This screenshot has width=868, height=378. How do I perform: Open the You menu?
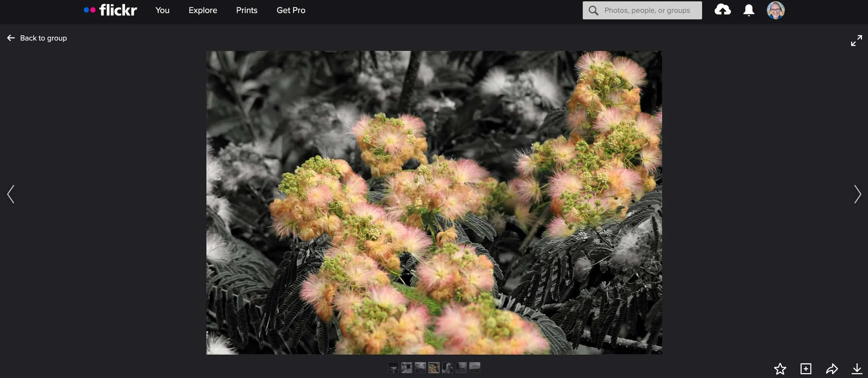(x=162, y=10)
